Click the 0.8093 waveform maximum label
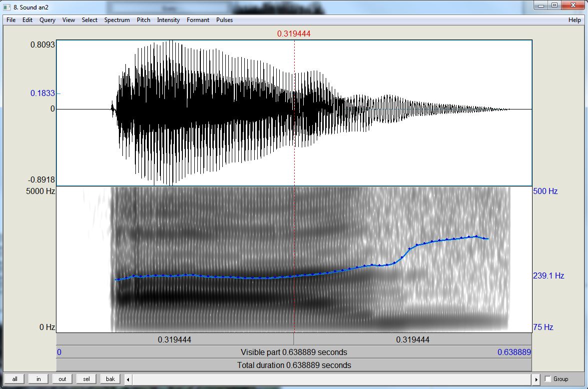This screenshot has width=588, height=389. click(42, 44)
